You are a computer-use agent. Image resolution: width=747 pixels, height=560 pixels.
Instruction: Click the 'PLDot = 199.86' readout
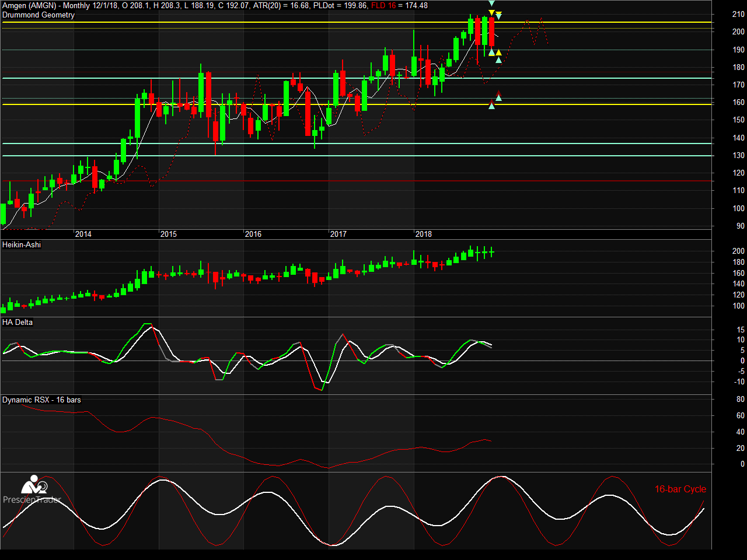tap(340, 5)
